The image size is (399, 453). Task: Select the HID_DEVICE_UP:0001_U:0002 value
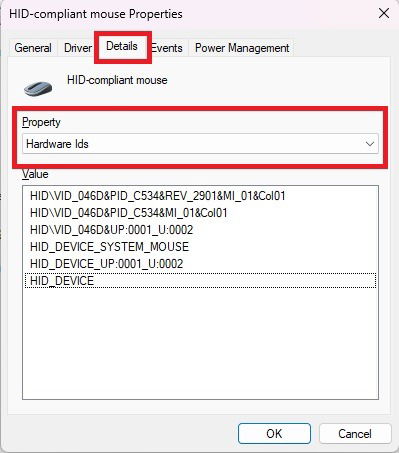(106, 264)
